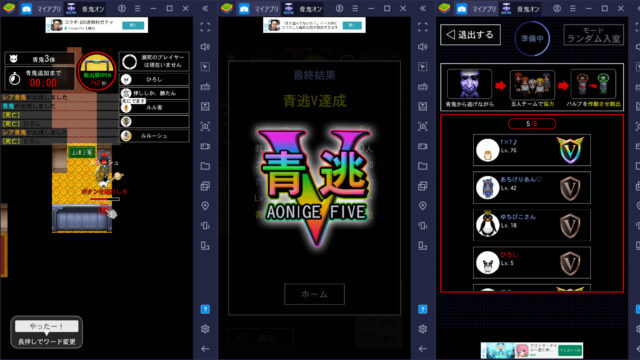Click the 00:00 青鬼追加まで timer
Image resolution: width=640 pixels, height=360 pixels.
[40, 78]
